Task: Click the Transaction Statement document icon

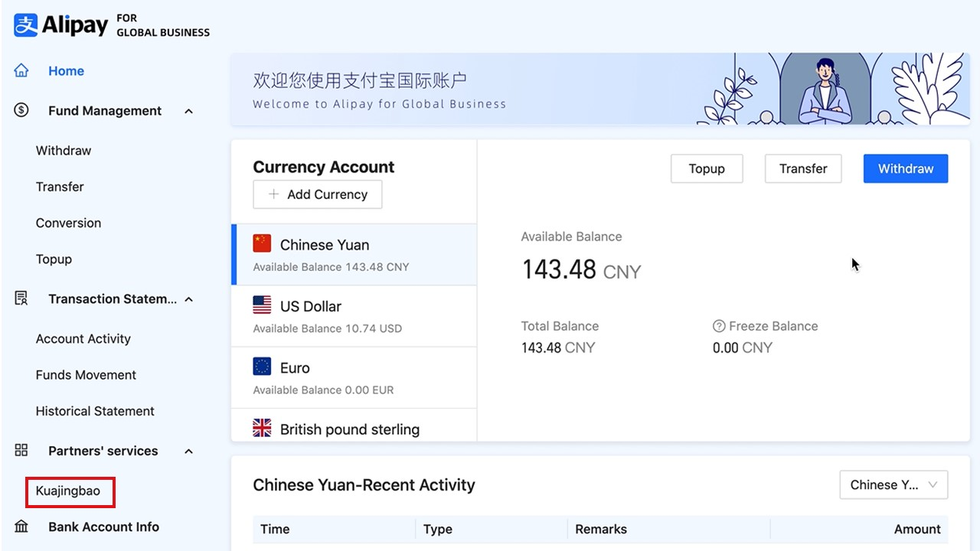Action: tap(21, 298)
